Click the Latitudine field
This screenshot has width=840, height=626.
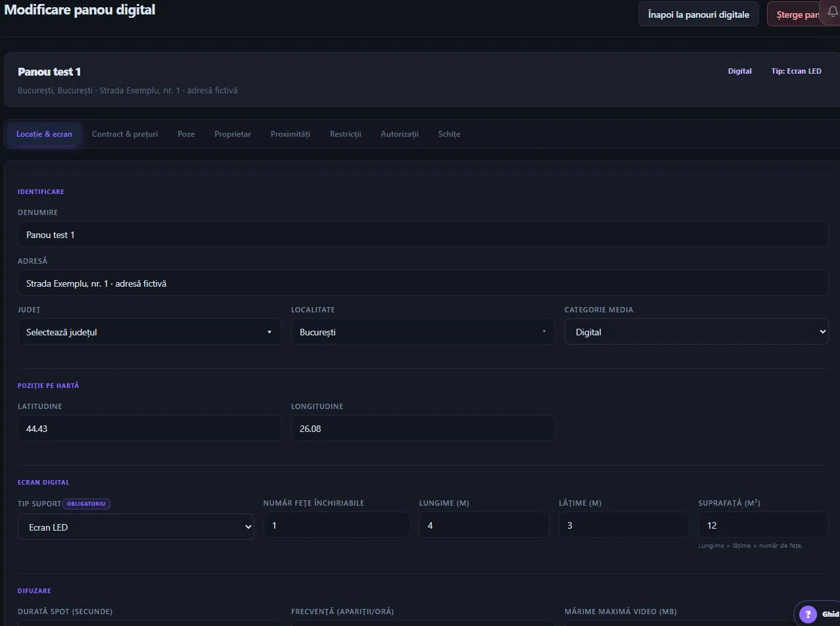[x=150, y=428]
